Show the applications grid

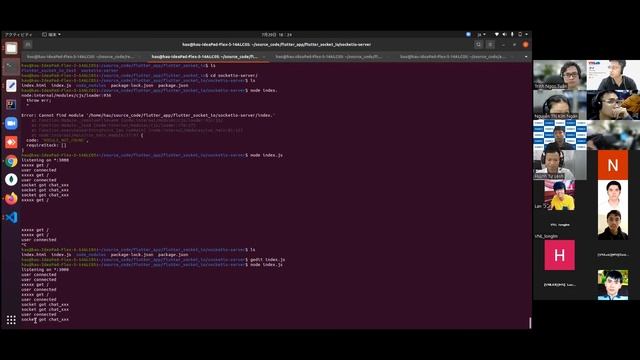click(x=11, y=320)
